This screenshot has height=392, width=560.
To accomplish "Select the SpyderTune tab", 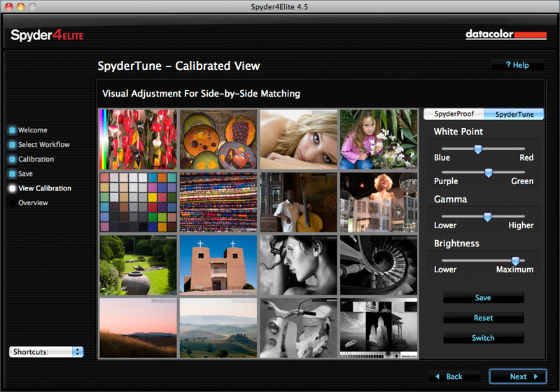I will [514, 114].
